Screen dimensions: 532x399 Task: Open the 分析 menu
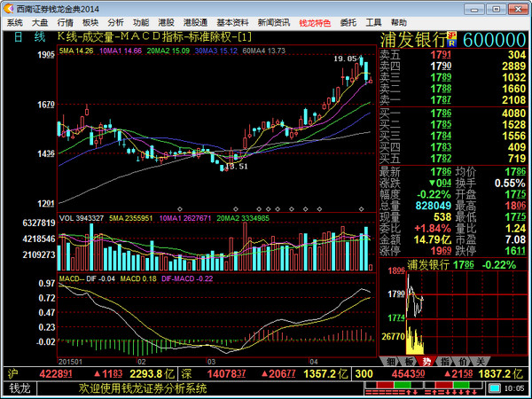pyautogui.click(x=115, y=21)
